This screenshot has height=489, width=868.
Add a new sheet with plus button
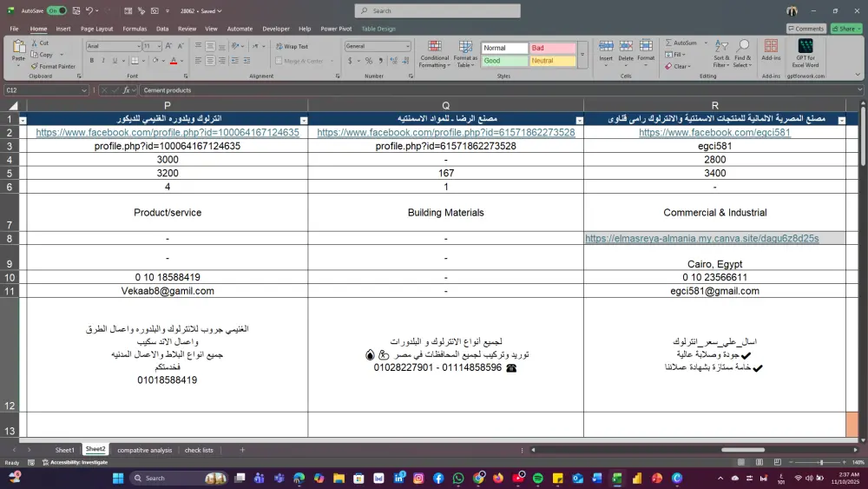[x=242, y=450]
